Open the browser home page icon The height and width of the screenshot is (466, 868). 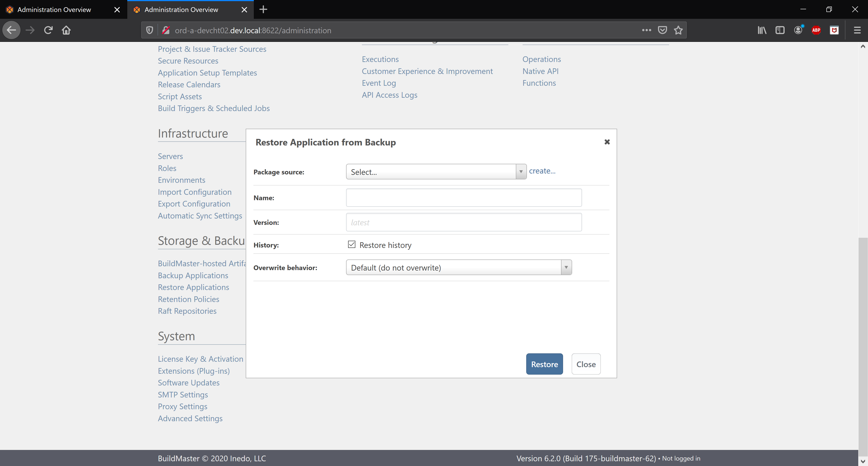[66, 30]
